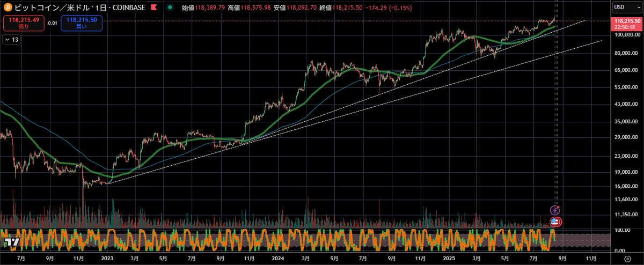
Task: Click the 11,350.00 price axis label
Action: click(626, 215)
